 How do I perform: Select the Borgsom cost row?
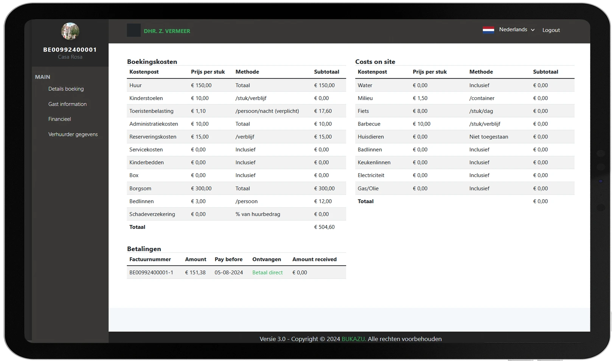coord(236,188)
